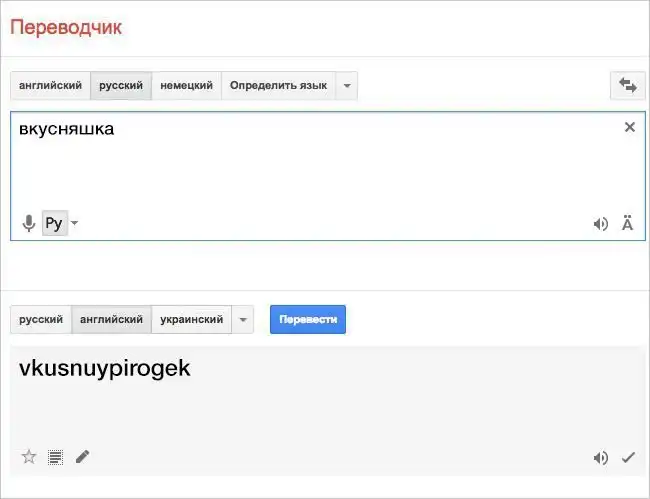Swap source and target languages
This screenshot has width=650, height=499.
click(628, 86)
